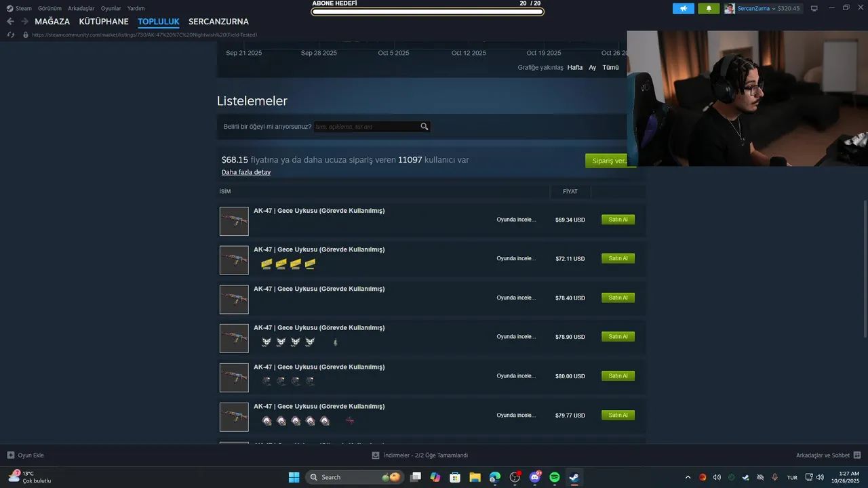Go forward with the forward arrow
The height and width of the screenshot is (488, 868).
(x=24, y=22)
